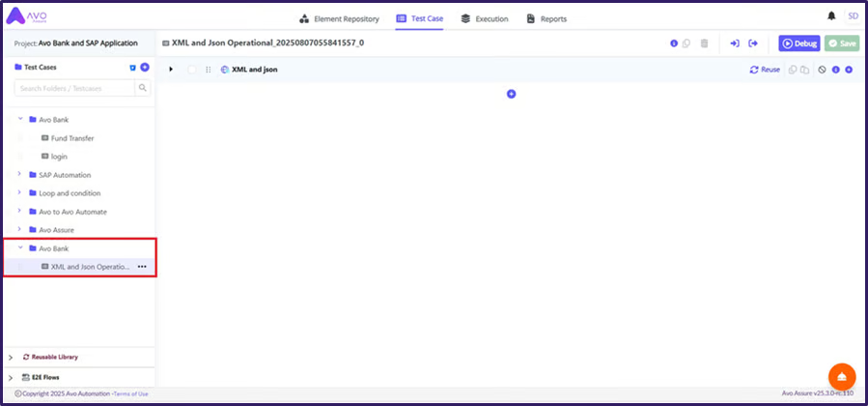Click the notification bell icon
868x406 pixels.
pyautogui.click(x=831, y=16)
